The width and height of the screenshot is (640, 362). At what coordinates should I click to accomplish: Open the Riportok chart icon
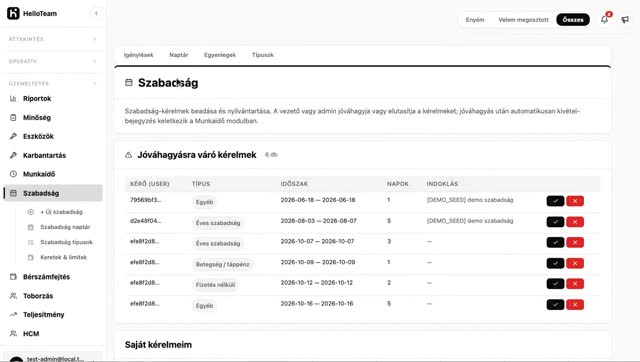[x=13, y=98]
